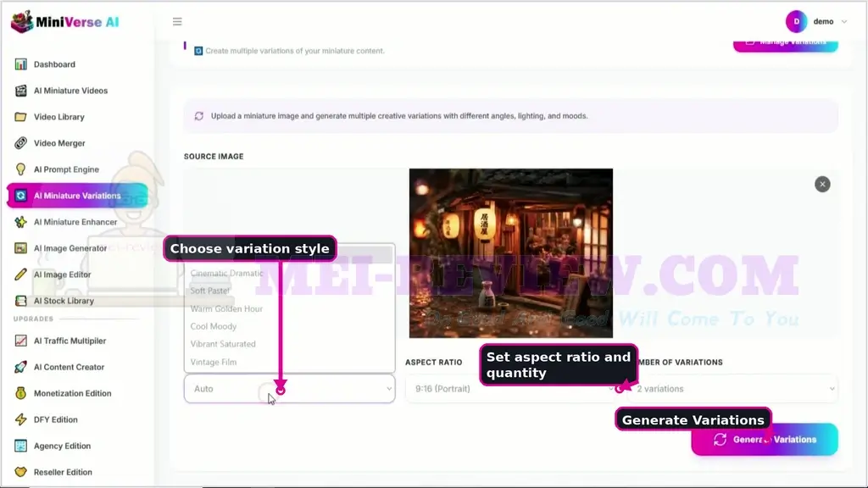Click the DFY Edition lightning bolt icon

coord(20,419)
